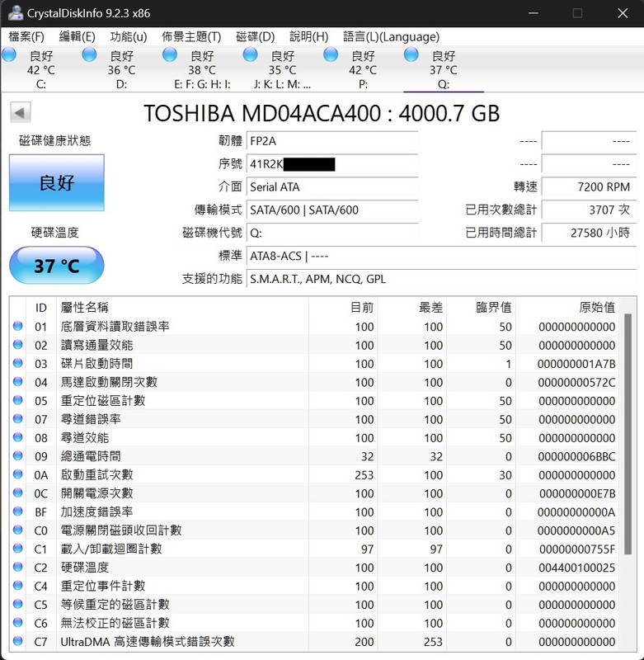Viewport: 644px width, 660px height.
Task: Click the status dot for attribute C0
Action: [x=17, y=530]
